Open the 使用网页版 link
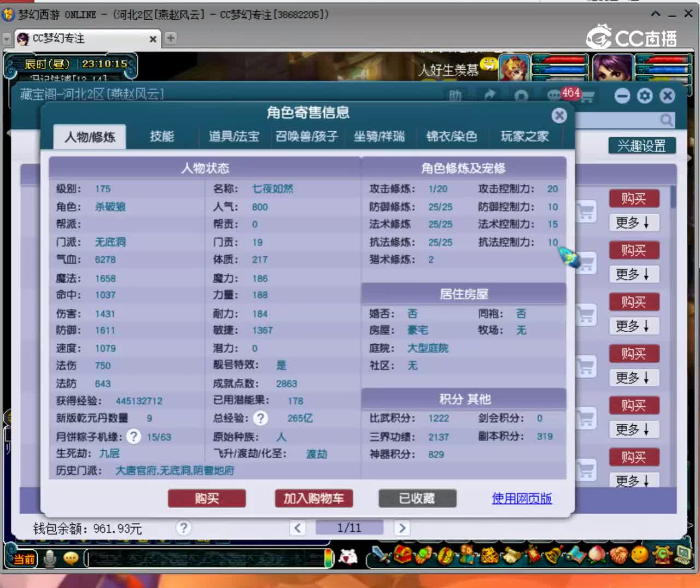 [x=522, y=498]
